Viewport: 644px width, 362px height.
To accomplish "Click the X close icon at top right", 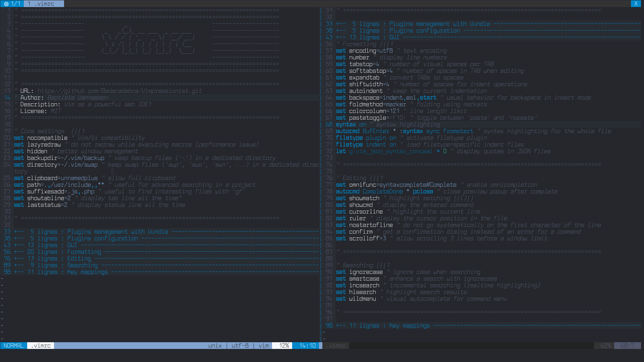I will tap(636, 4).
